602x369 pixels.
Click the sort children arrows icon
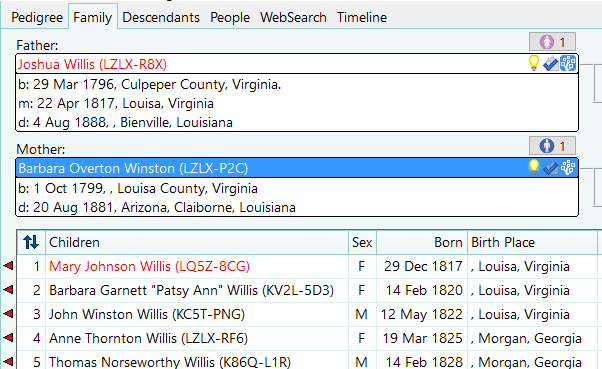(31, 242)
